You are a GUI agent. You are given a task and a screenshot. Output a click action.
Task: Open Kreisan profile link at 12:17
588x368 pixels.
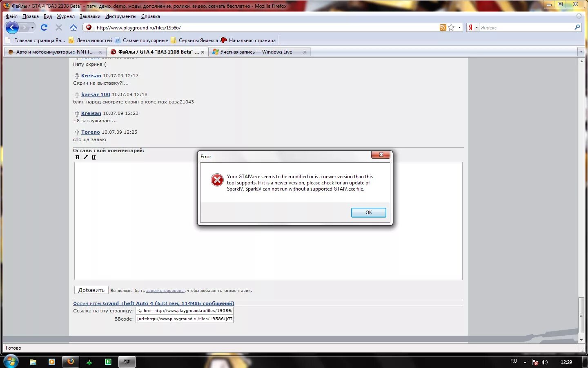tap(91, 76)
